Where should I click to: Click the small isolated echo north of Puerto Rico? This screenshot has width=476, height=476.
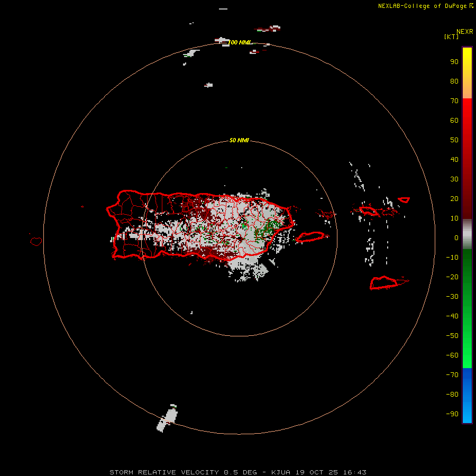point(208,85)
